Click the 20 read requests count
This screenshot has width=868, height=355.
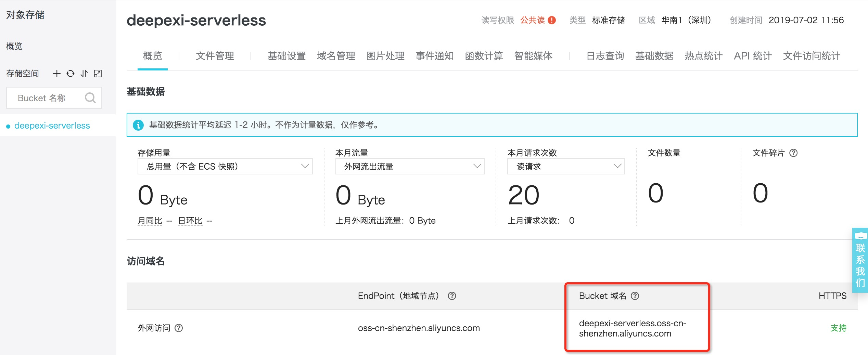[524, 195]
